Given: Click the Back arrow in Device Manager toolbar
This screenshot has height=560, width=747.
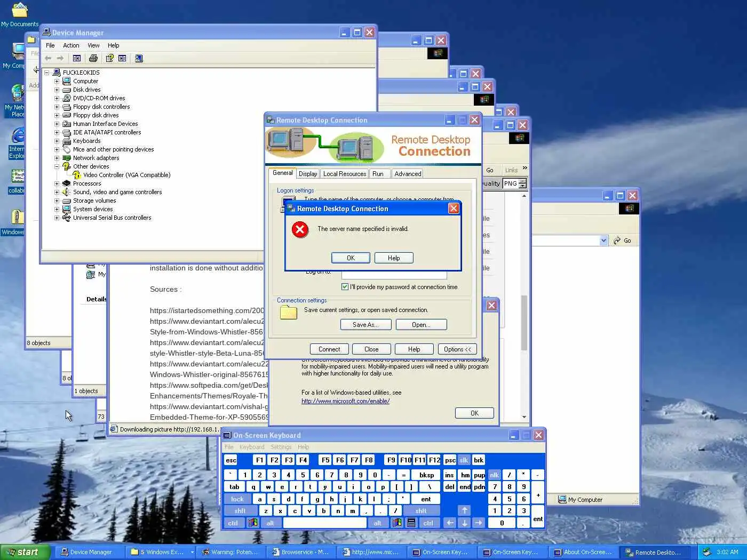Looking at the screenshot, I should (x=48, y=58).
